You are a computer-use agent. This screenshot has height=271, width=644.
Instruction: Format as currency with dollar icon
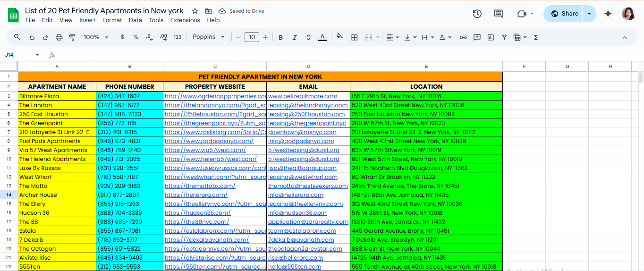(122, 37)
